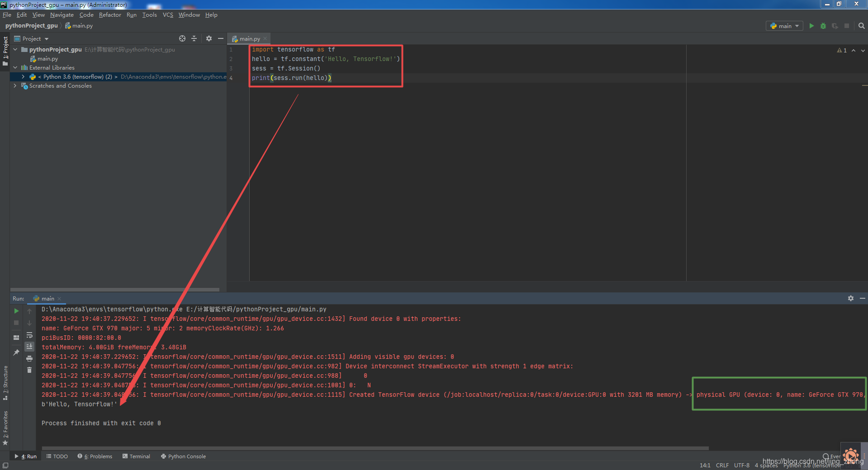Click 14:1 cursor position in status bar
868x470 pixels.
click(705, 465)
